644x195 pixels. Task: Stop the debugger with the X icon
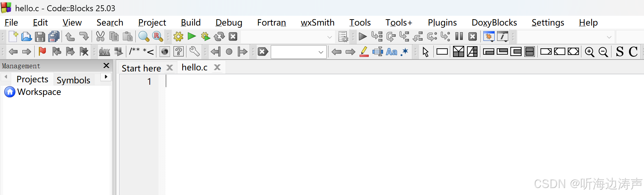pyautogui.click(x=473, y=36)
